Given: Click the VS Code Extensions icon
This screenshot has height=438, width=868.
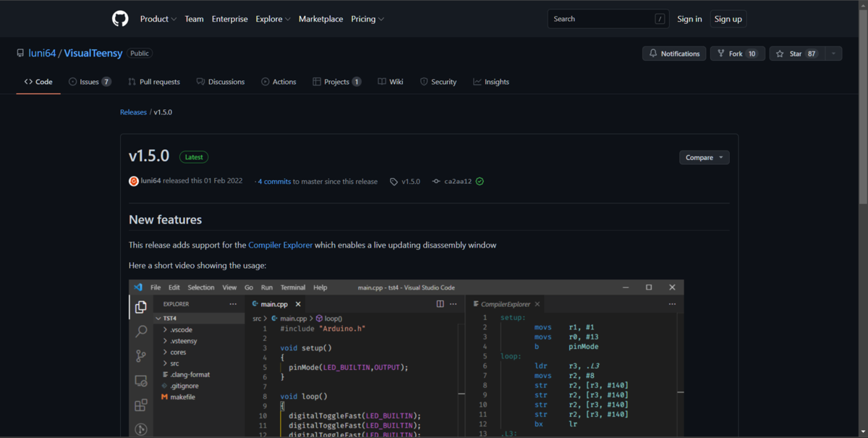Looking at the screenshot, I should tap(141, 406).
